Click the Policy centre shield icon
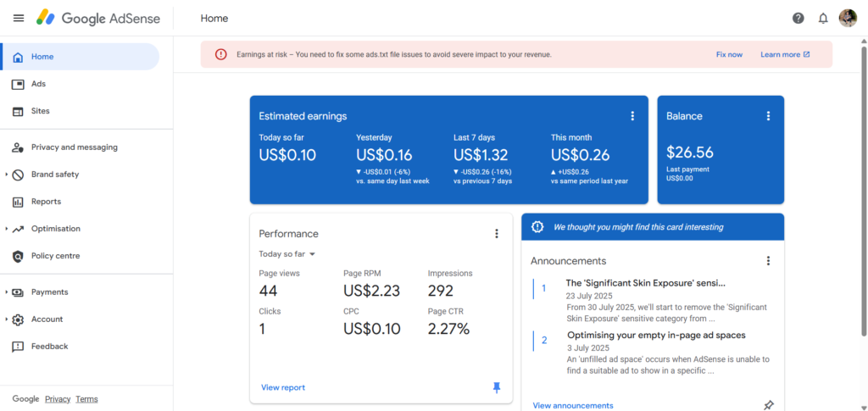Screen dimensions: 868x411 pyautogui.click(x=18, y=256)
